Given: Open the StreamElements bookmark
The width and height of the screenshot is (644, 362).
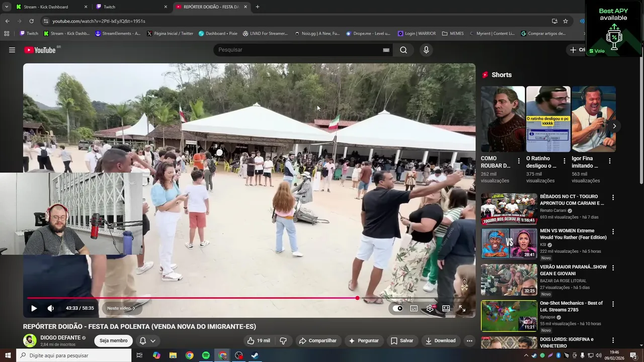Looking at the screenshot, I should click(118, 34).
